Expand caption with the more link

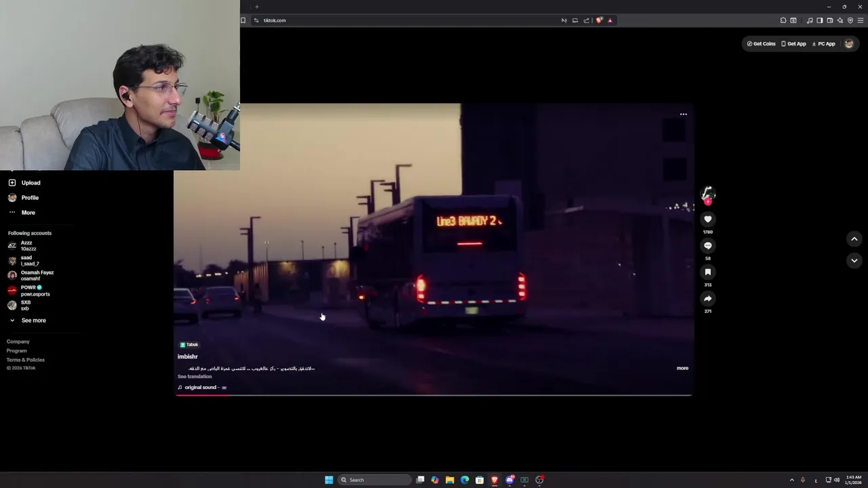tap(682, 368)
